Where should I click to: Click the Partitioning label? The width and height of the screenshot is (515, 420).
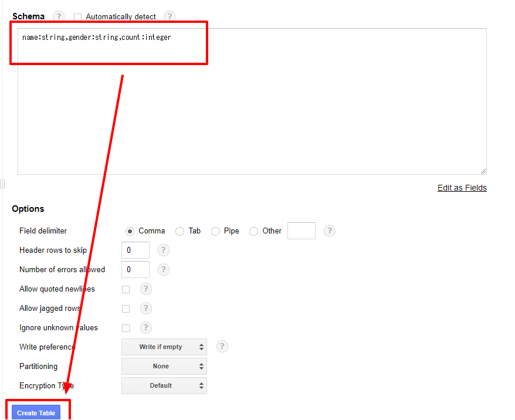tap(39, 367)
